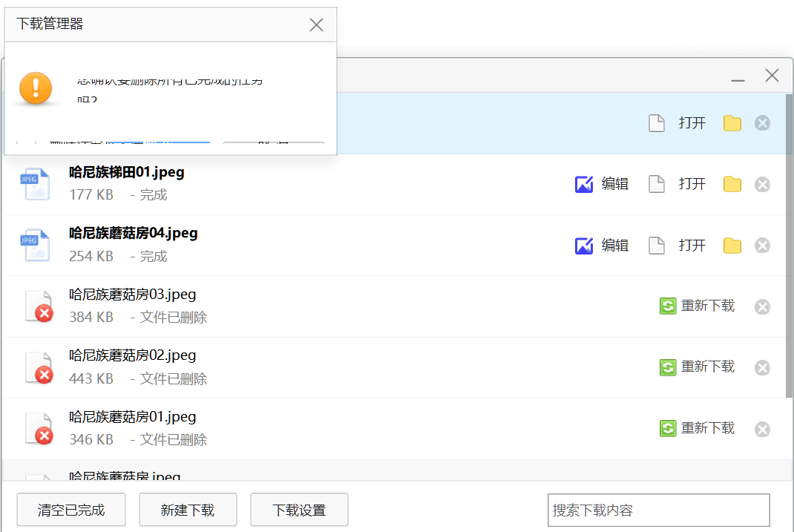
Task: Open folder of 哈尼族梯田01.jpeg
Action: pyautogui.click(x=732, y=184)
